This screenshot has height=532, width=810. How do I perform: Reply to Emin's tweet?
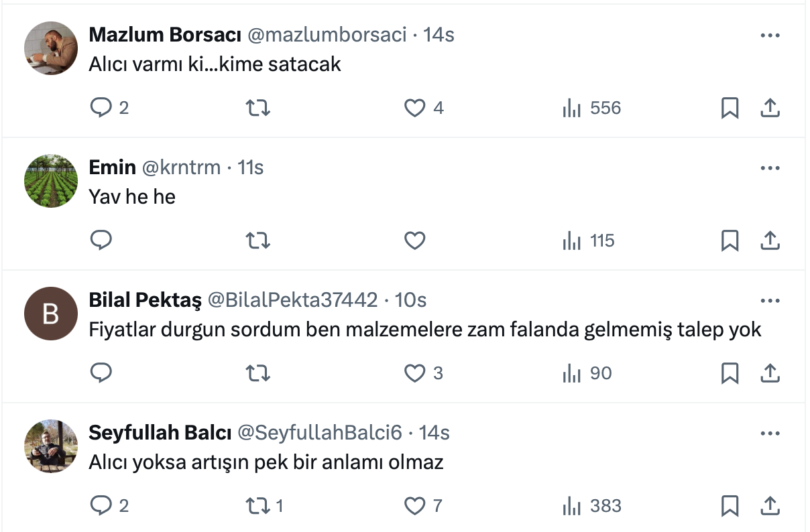click(x=101, y=241)
